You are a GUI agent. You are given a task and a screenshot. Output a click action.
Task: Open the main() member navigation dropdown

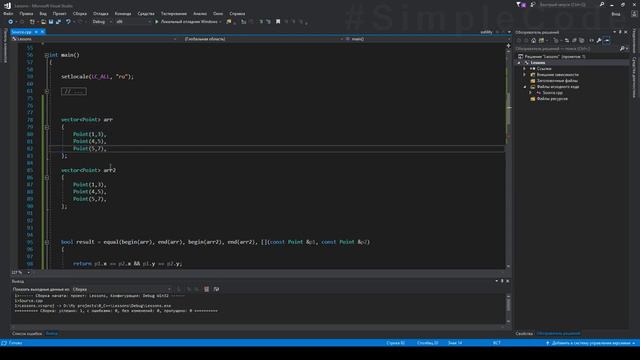(424, 39)
